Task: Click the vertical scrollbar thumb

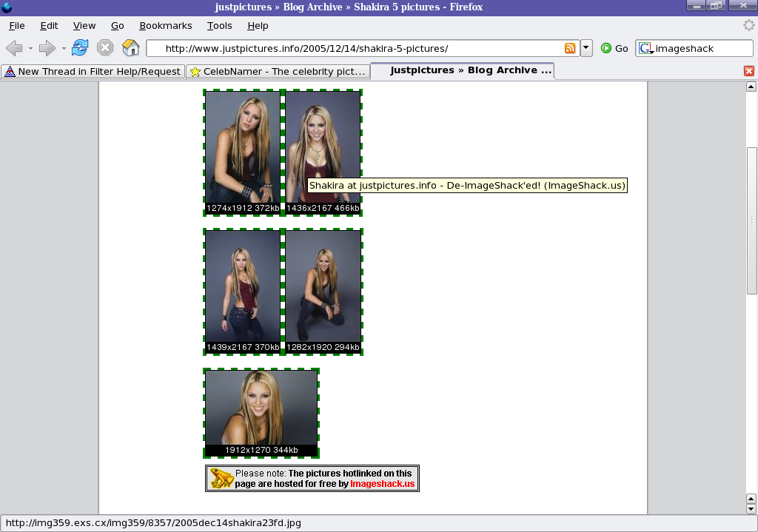Action: [x=751, y=220]
